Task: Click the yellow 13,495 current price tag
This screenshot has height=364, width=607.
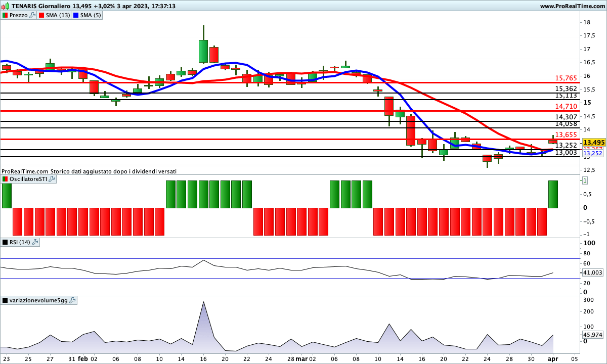Action: click(593, 143)
